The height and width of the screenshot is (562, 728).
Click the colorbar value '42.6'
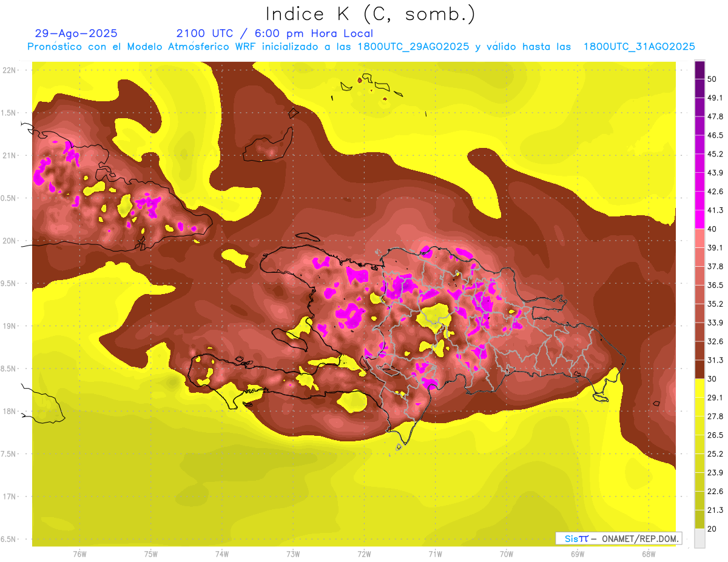pyautogui.click(x=715, y=192)
